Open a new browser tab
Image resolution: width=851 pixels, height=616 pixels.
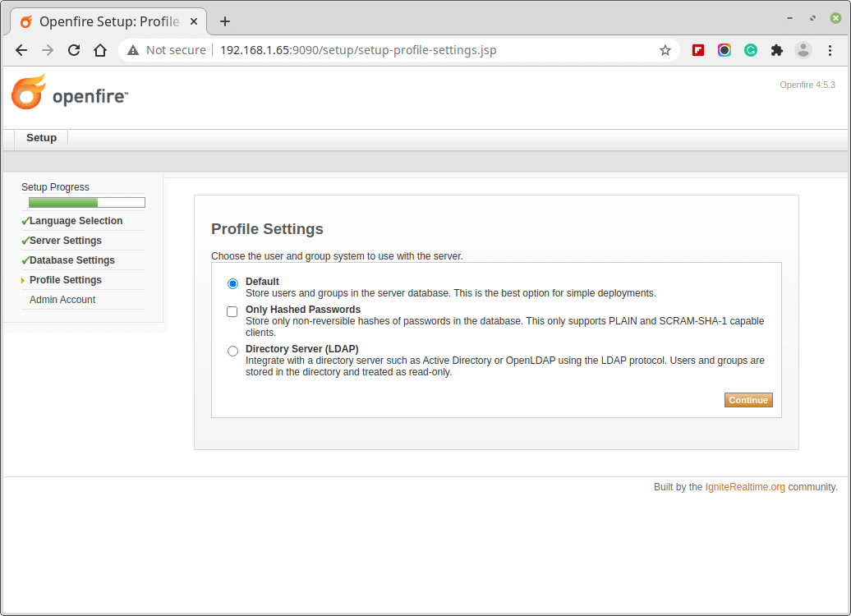(225, 21)
